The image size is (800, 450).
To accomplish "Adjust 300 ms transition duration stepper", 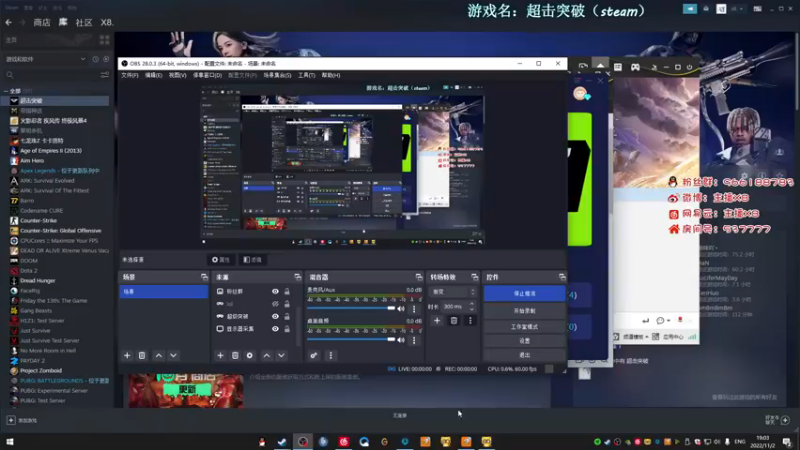I will tap(471, 307).
